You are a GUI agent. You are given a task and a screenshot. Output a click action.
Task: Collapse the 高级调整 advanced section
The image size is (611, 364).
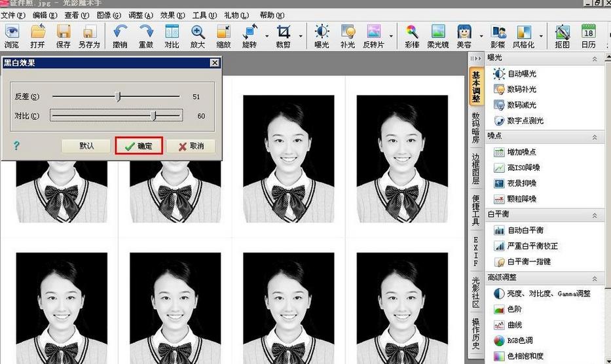595,278
